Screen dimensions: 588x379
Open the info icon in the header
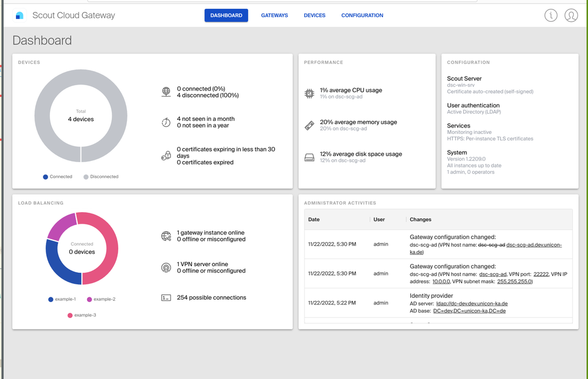tap(551, 15)
